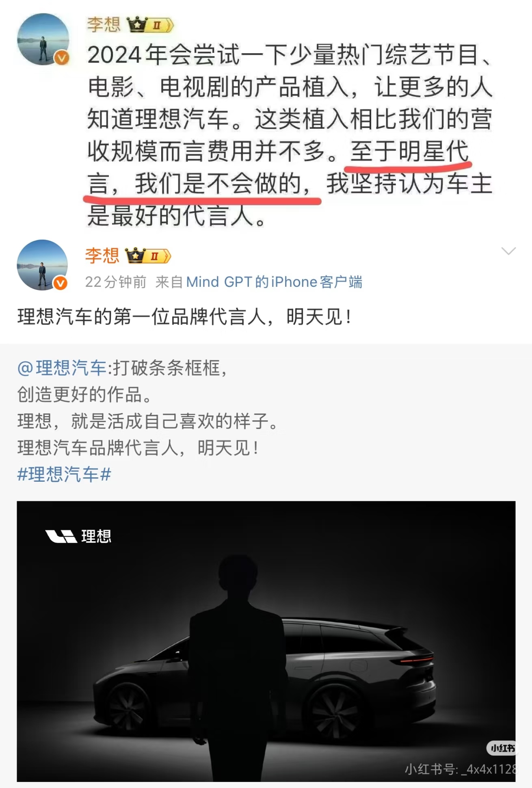Click the 22分钟前 timestamp
Image resolution: width=532 pixels, height=788 pixels.
coord(116,282)
